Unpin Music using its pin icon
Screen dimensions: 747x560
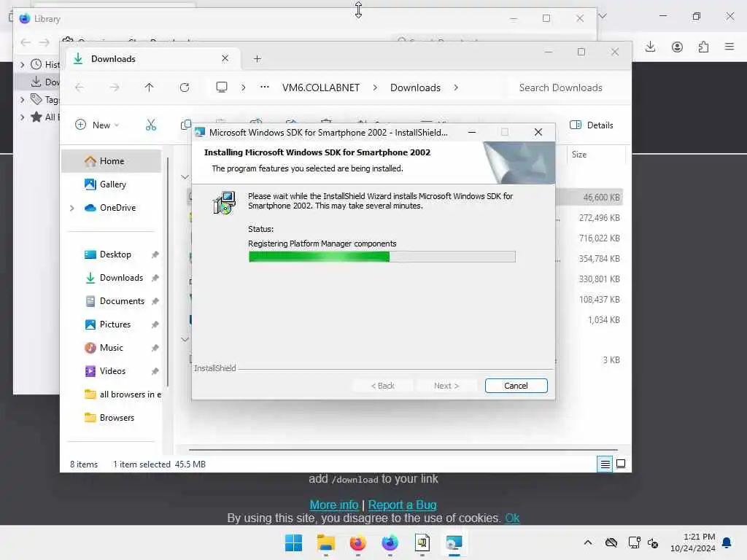tap(155, 348)
